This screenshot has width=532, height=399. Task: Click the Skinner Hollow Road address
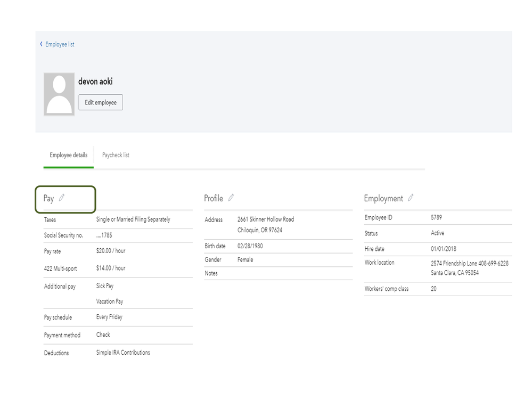click(266, 219)
